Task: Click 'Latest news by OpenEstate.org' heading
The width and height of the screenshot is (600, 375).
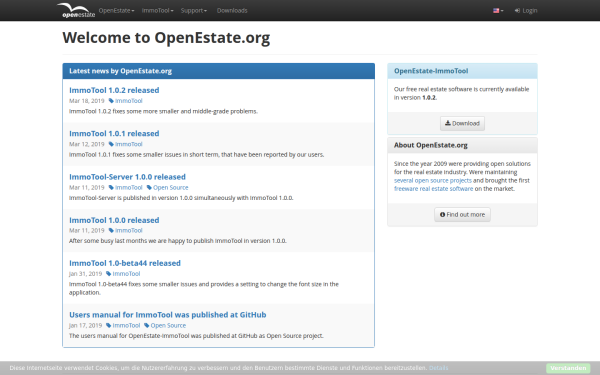Action: 121,71
